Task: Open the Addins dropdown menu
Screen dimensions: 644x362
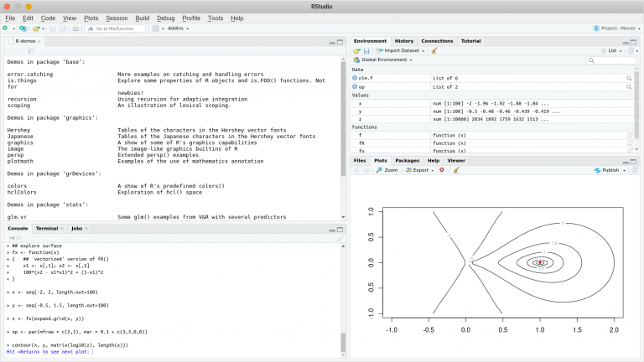Action: 174,28
